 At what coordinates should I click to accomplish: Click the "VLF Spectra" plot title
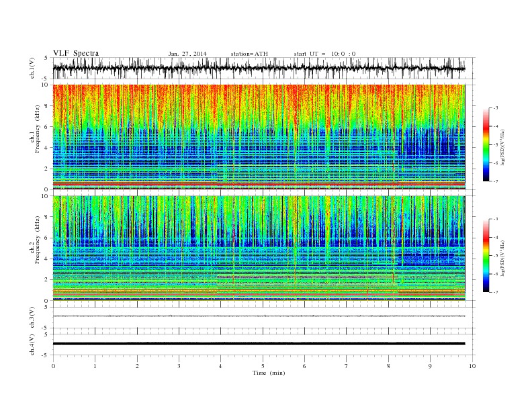(x=76, y=53)
